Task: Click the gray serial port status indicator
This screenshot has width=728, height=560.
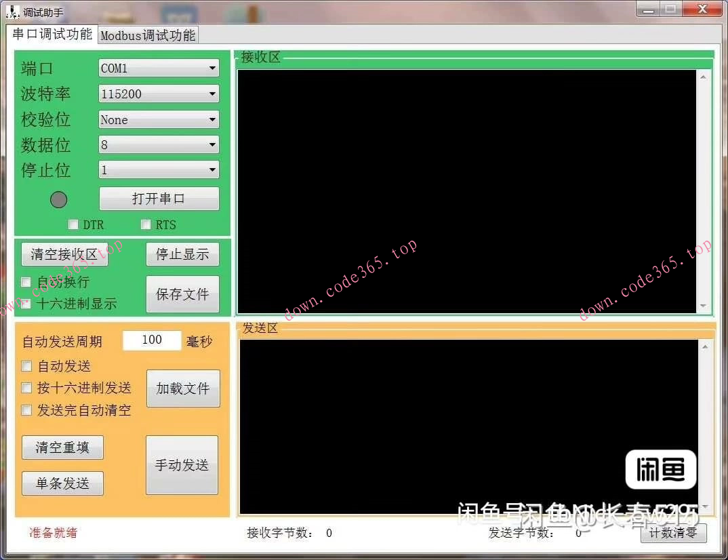Action: 58,200
